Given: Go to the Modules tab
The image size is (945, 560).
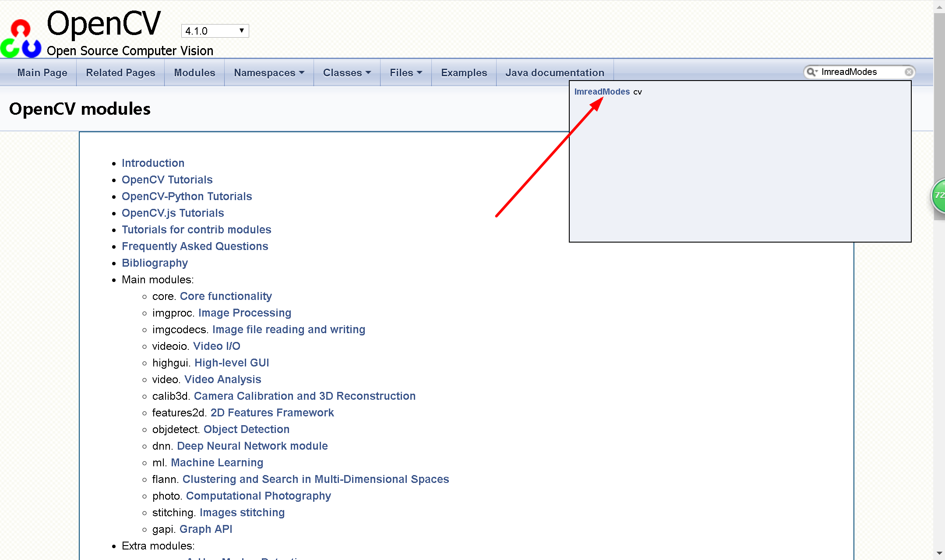Looking at the screenshot, I should 194,73.
